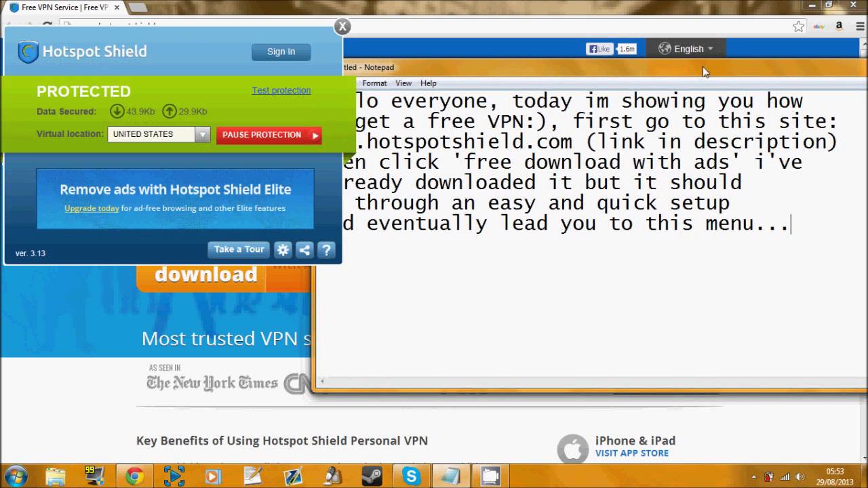Click the eBay extension icon in Chrome
868x488 pixels.
pyautogui.click(x=819, y=26)
